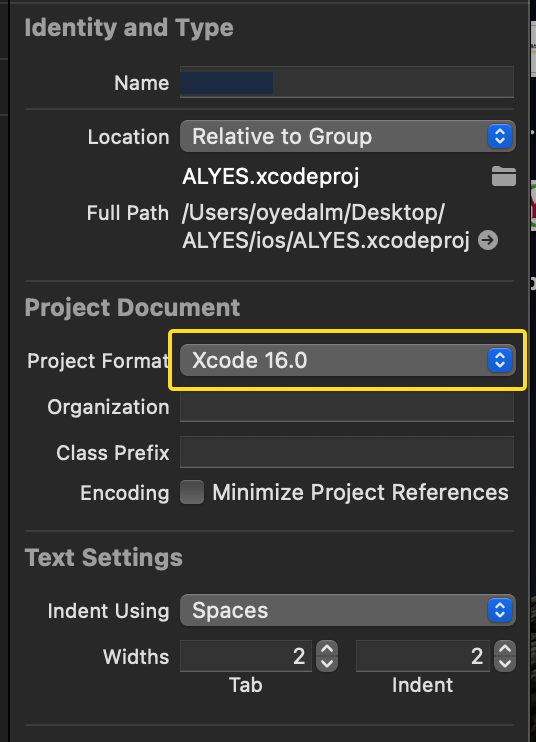Click the Name text field
Image resolution: width=536 pixels, height=742 pixels.
(x=347, y=82)
